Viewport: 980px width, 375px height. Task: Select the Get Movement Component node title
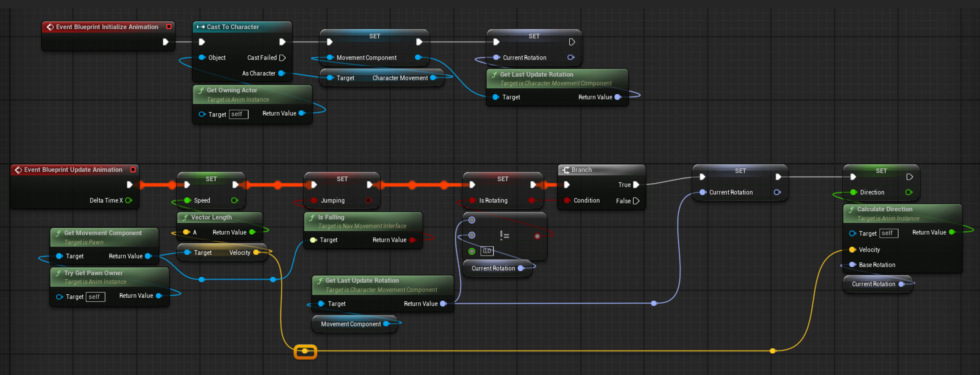click(x=103, y=233)
